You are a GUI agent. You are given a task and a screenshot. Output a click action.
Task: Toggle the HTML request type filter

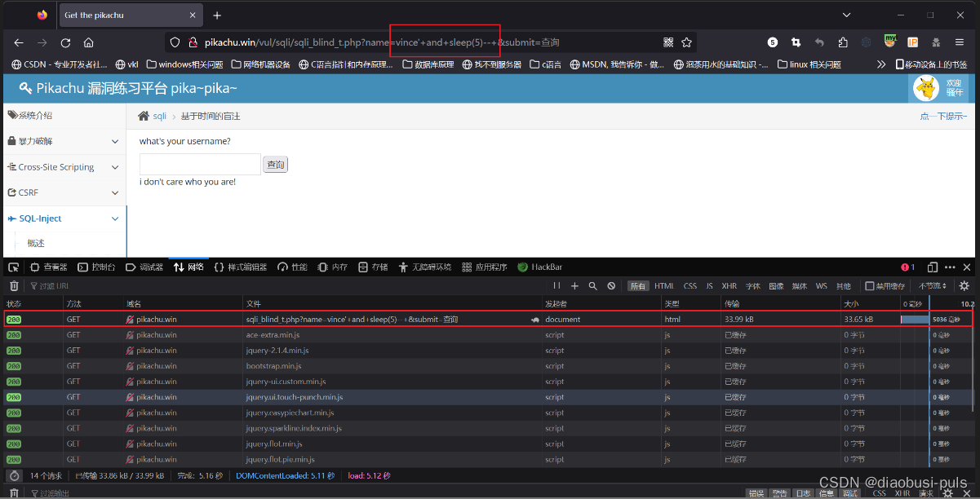663,286
